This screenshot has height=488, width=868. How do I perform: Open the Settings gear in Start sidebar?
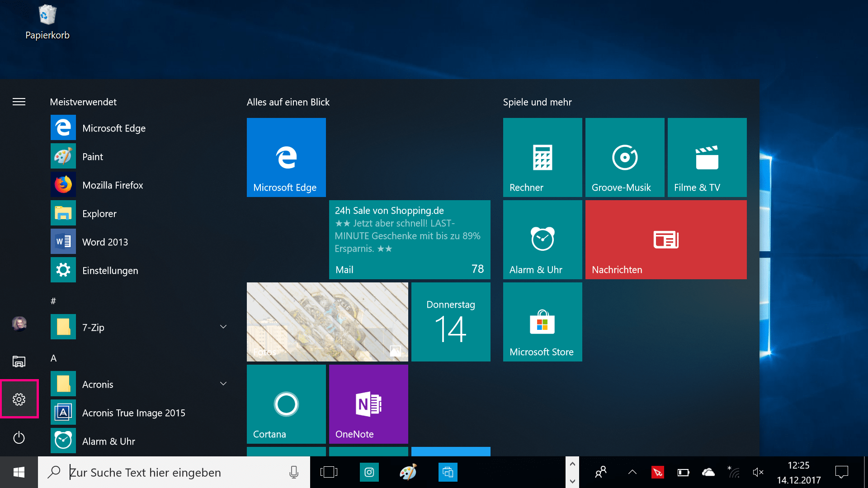(x=19, y=399)
